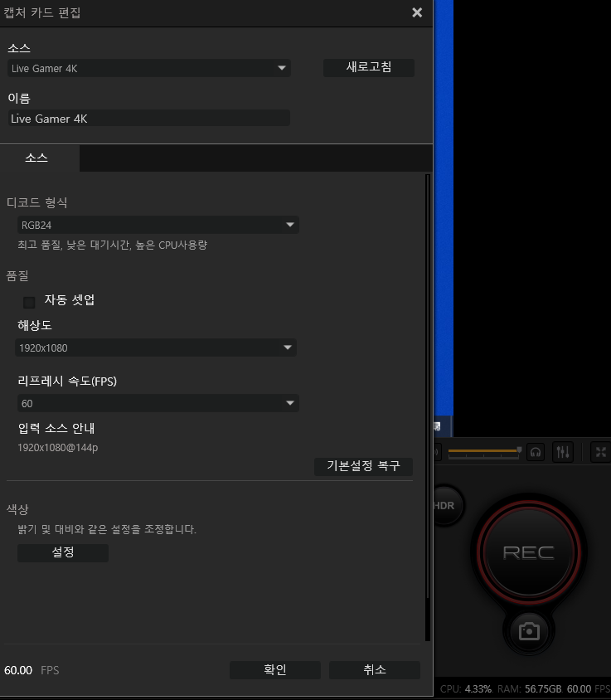Click the fullscreen expand icon
Image resolution: width=611 pixels, height=700 pixels.
601,452
